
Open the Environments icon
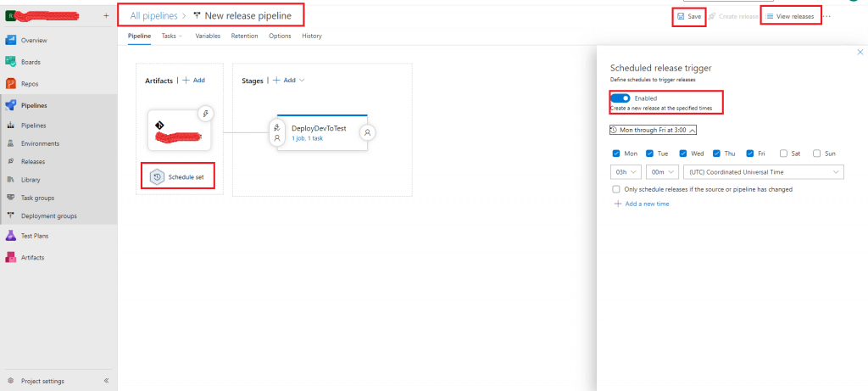(10, 143)
